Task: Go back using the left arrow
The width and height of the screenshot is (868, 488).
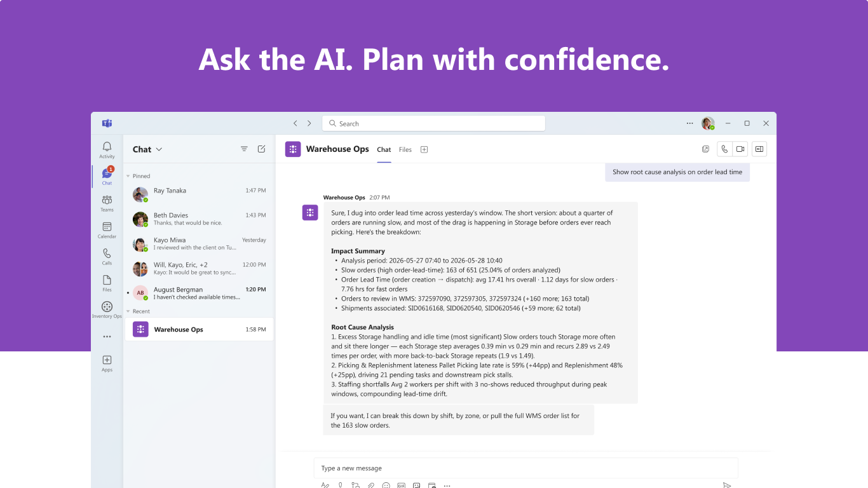Action: click(295, 123)
